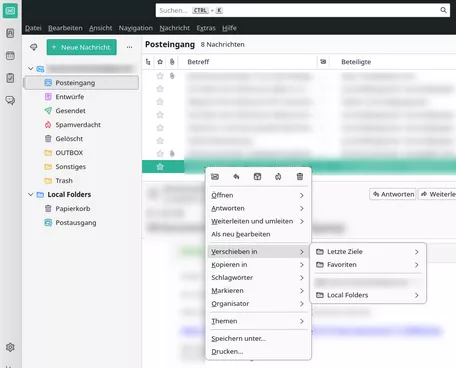Click the Neue Nachricht button
The image size is (456, 368).
click(x=82, y=47)
